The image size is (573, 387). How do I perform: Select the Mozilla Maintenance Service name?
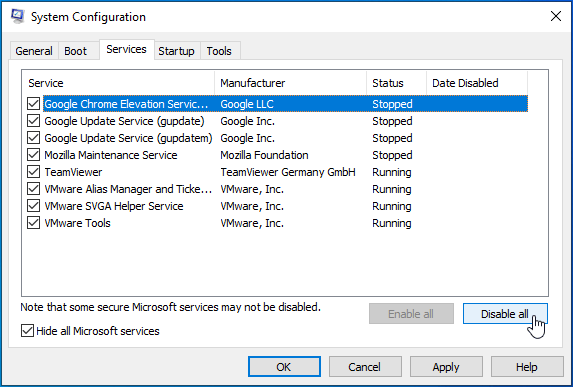coord(111,155)
